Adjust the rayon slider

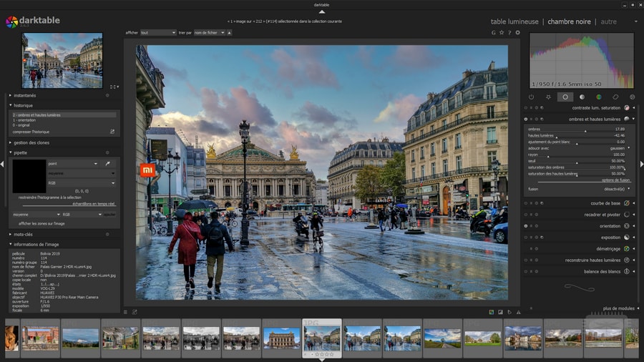click(x=577, y=155)
